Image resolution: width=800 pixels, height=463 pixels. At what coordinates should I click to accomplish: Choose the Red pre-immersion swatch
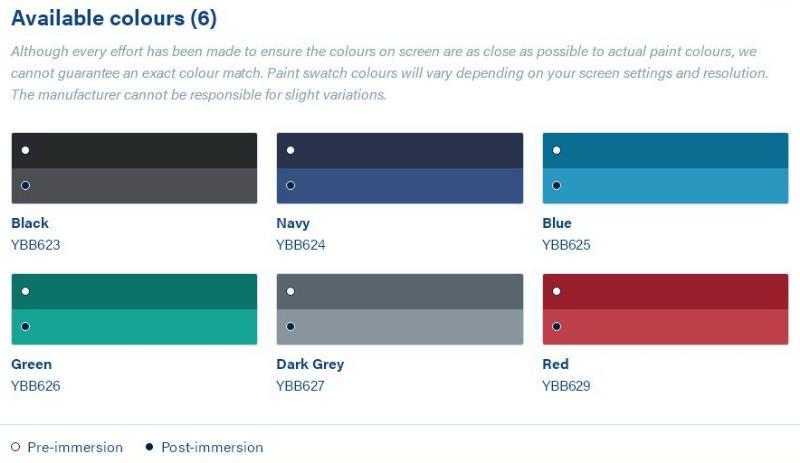pyautogui.click(x=665, y=291)
